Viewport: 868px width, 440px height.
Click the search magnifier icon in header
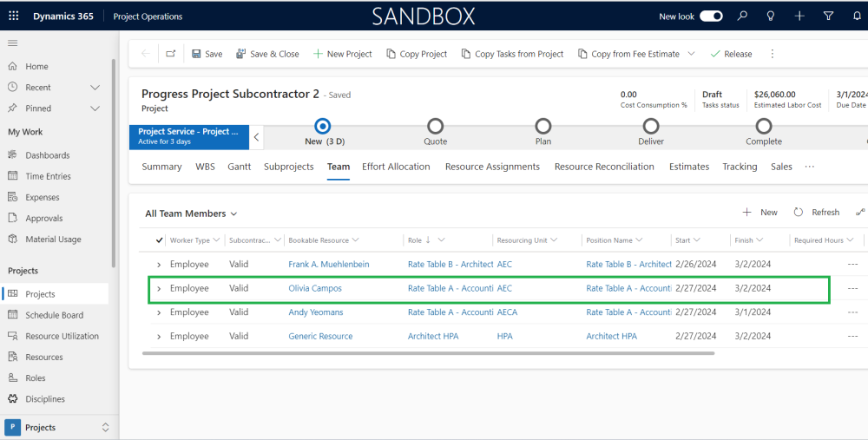742,16
